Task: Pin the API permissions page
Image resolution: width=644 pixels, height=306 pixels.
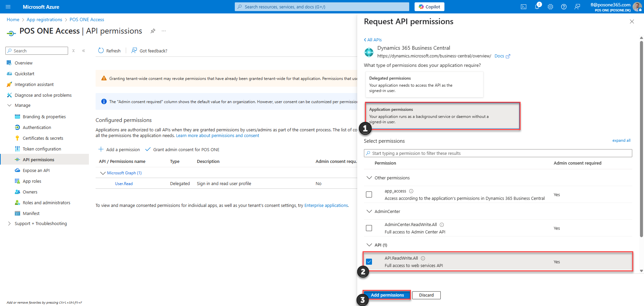Action: click(x=153, y=31)
